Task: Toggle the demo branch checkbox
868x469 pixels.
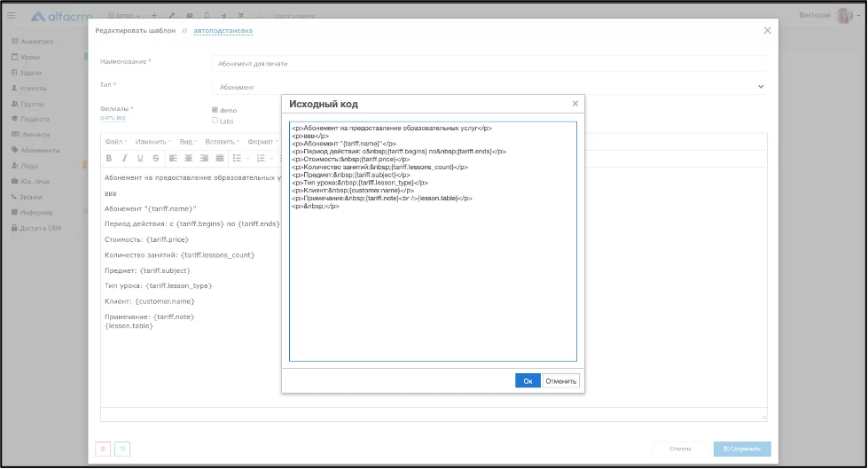Action: (x=215, y=110)
